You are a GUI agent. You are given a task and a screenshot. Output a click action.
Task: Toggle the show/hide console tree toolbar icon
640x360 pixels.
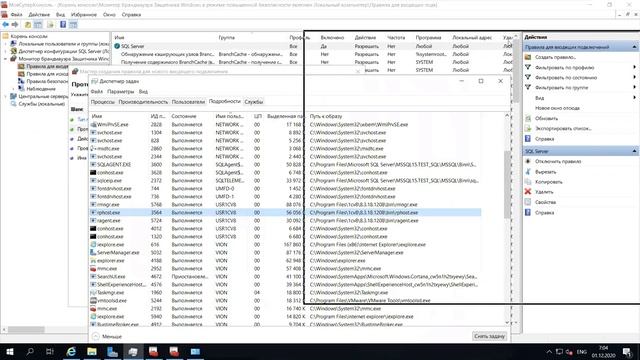[x=38, y=25]
